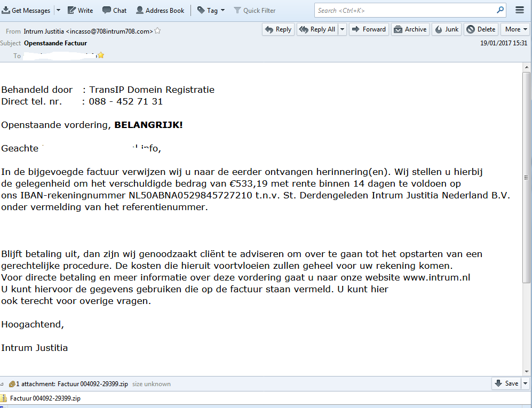Click into the Search field
The width and height of the screenshot is (532, 408).
406,10
